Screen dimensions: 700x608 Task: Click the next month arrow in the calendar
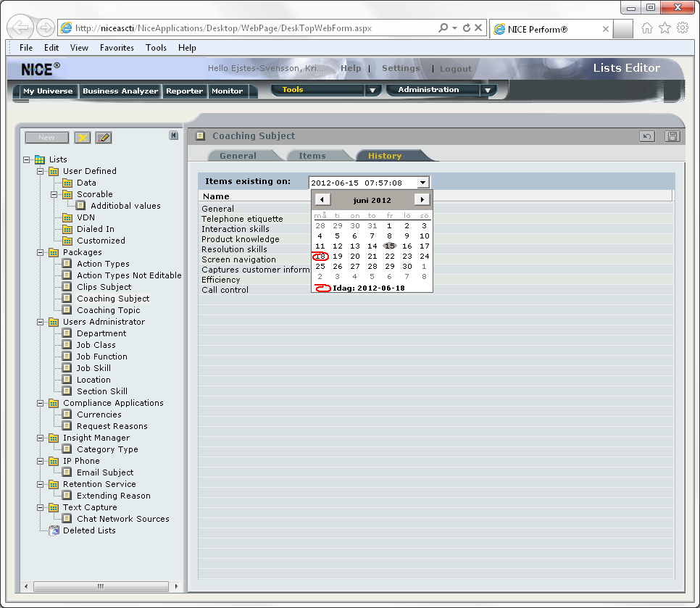click(x=421, y=199)
